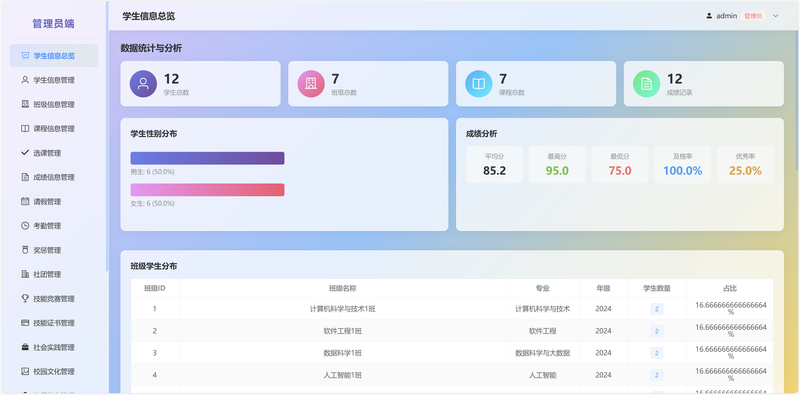The height and width of the screenshot is (395, 800).
Task: Click the student count tag in 软件工程1班 row
Action: tap(657, 331)
